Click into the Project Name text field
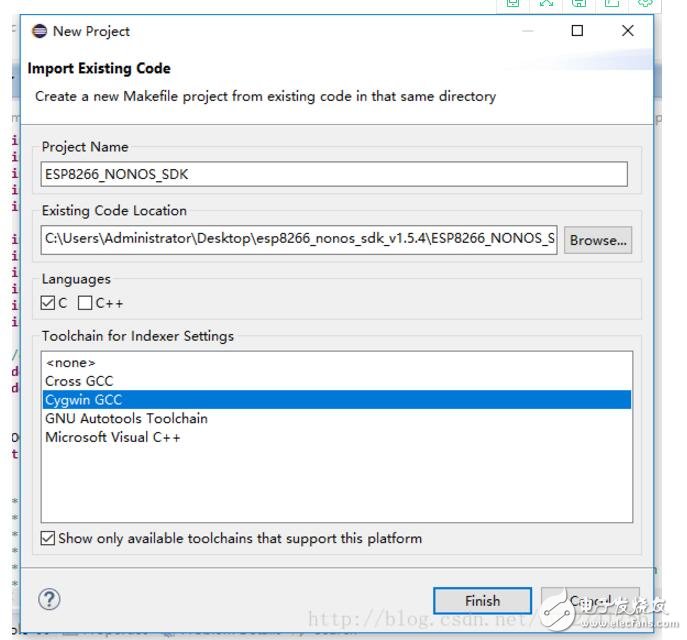The image size is (687, 640). pos(334,174)
